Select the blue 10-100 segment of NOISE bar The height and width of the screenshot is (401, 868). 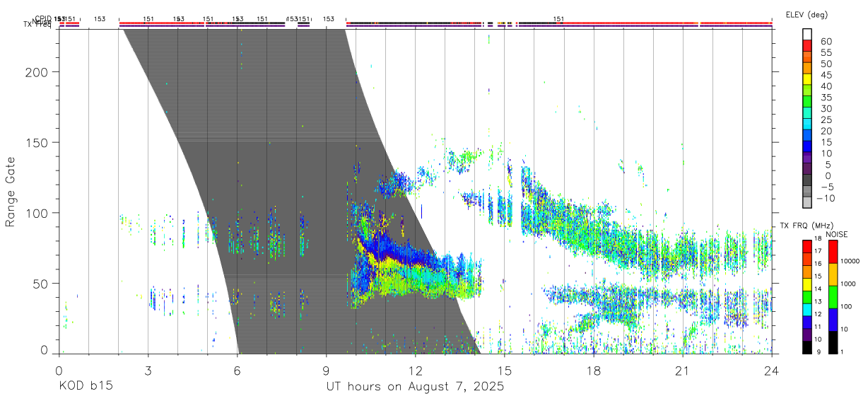833,320
